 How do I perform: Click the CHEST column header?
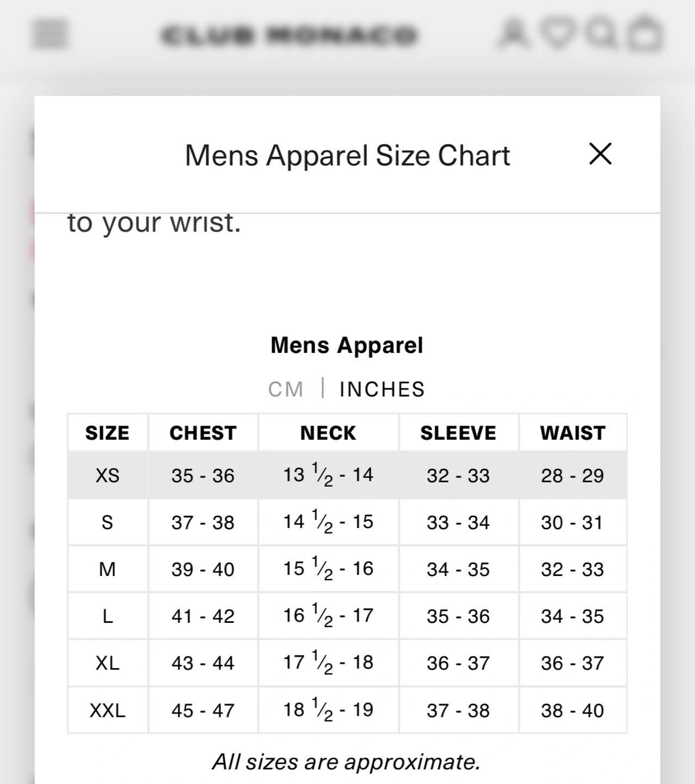coord(203,433)
